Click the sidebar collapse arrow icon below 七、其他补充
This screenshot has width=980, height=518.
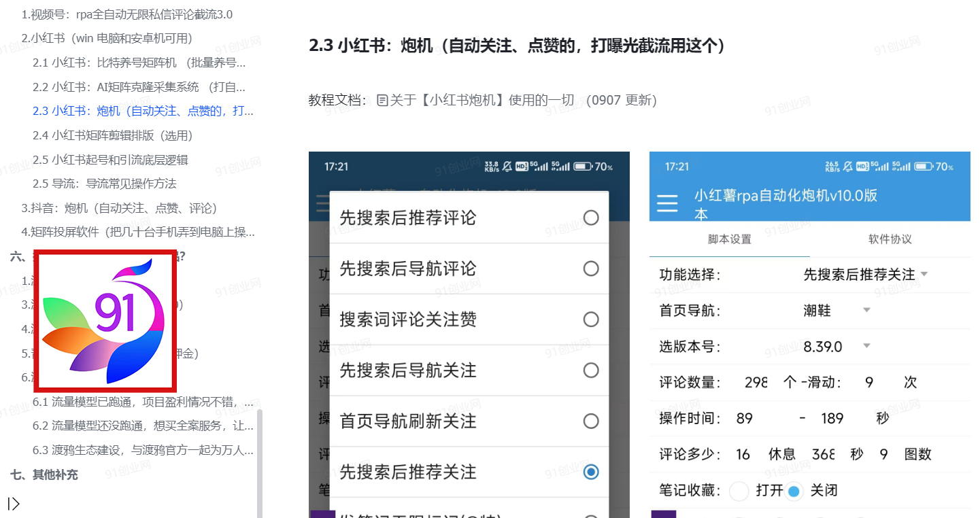point(14,504)
